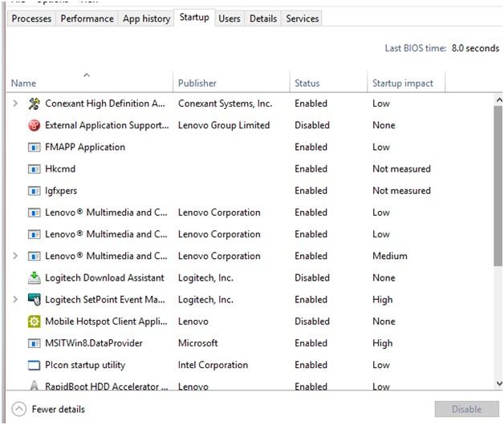Click the scrollbar down arrow
Viewport: 504px width, 425px height.
click(x=499, y=383)
